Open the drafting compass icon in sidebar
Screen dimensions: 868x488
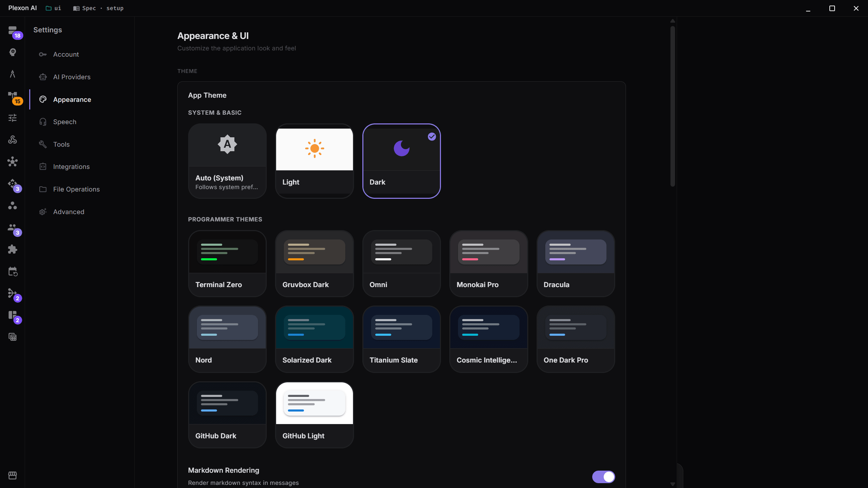[x=13, y=74]
